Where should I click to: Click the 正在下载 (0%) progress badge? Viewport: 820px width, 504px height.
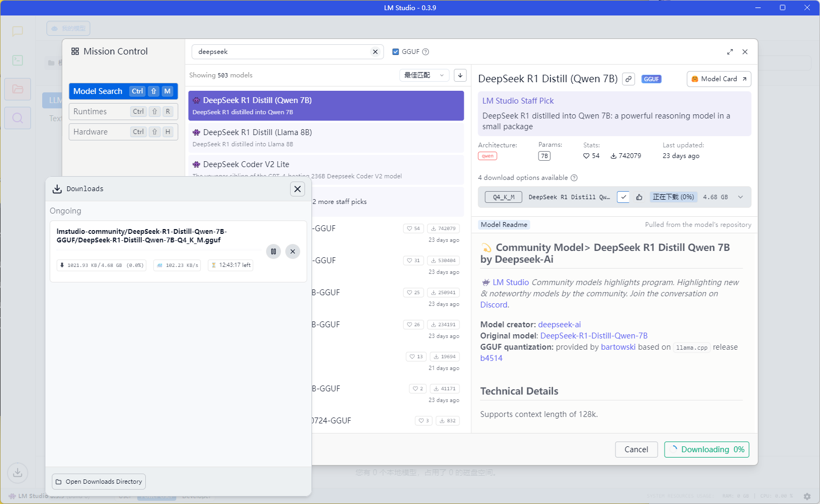coord(673,197)
